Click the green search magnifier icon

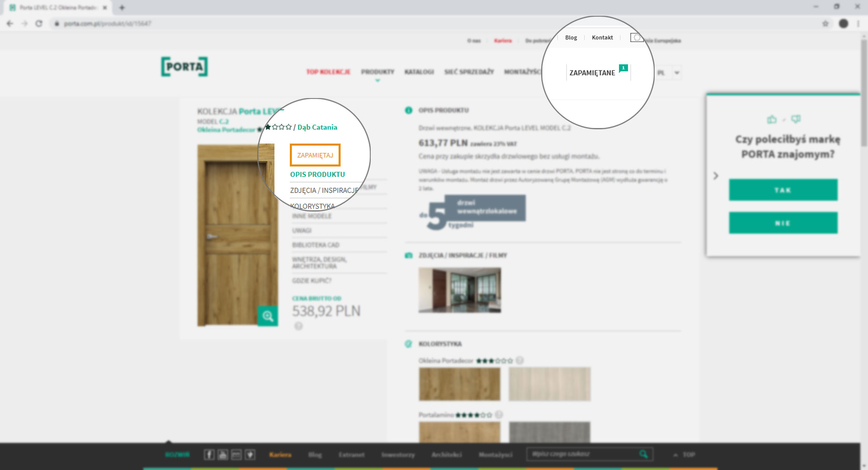click(x=644, y=454)
